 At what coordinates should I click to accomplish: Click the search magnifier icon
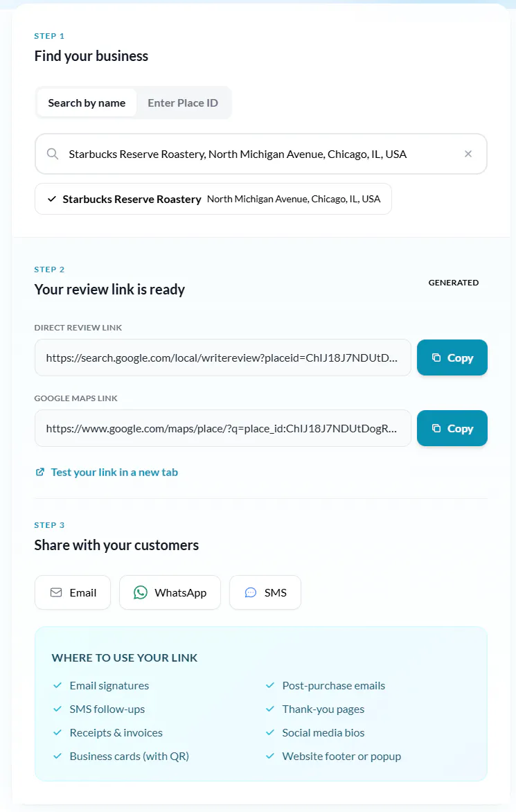tap(53, 153)
